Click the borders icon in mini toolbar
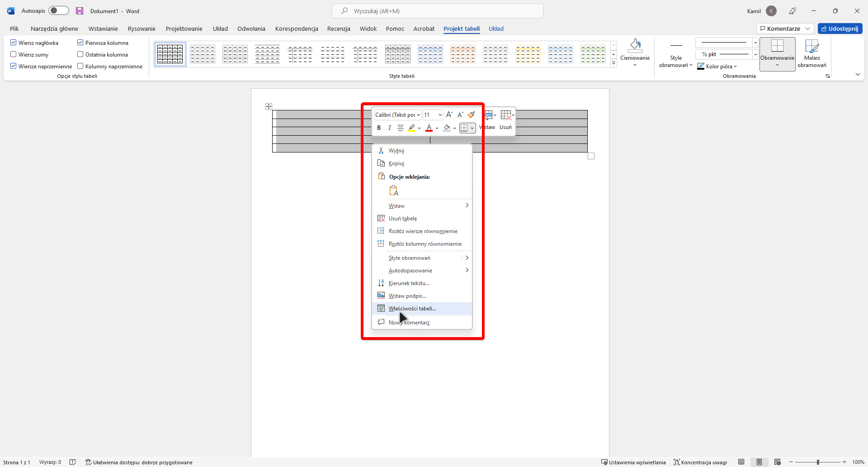The height and width of the screenshot is (467, 868). coord(464,128)
